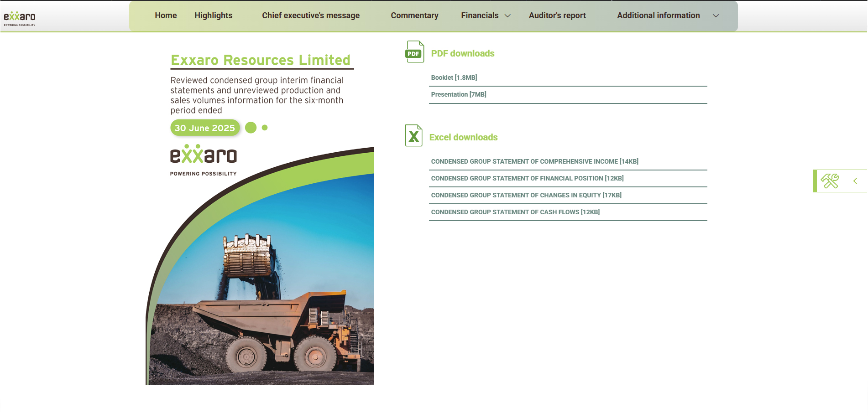Click the Excel downloads icon

[414, 135]
